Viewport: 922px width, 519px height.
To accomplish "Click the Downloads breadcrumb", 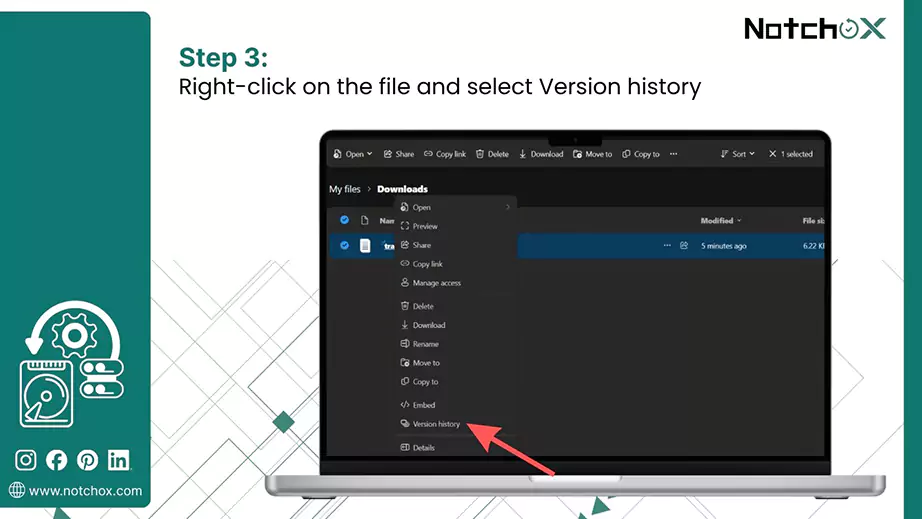I will [x=402, y=189].
